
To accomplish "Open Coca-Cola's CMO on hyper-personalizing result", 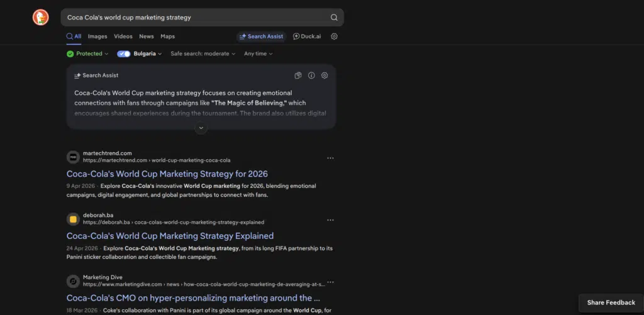I will point(193,298).
